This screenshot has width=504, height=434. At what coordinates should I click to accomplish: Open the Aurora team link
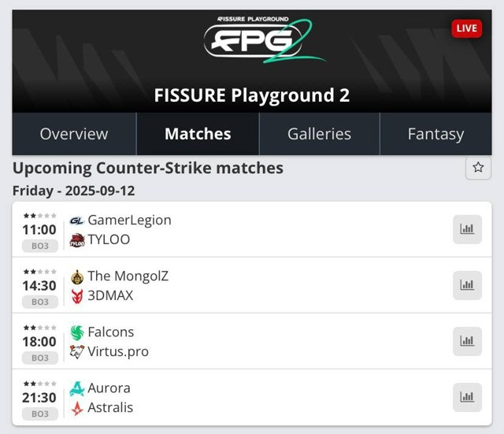[109, 388]
